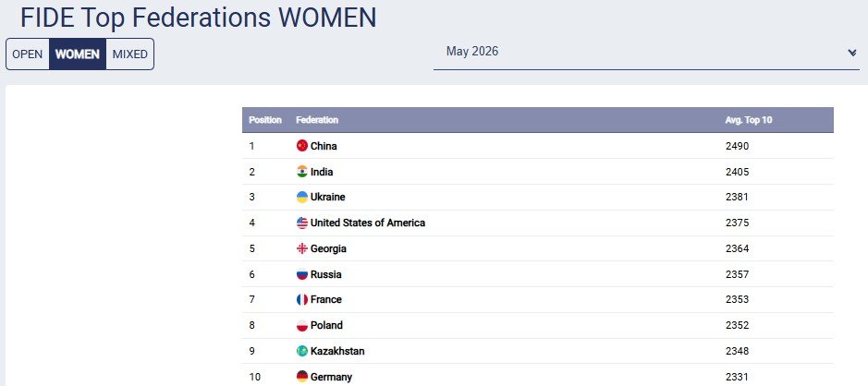
Task: Open the Germany federation link
Action: point(331,377)
